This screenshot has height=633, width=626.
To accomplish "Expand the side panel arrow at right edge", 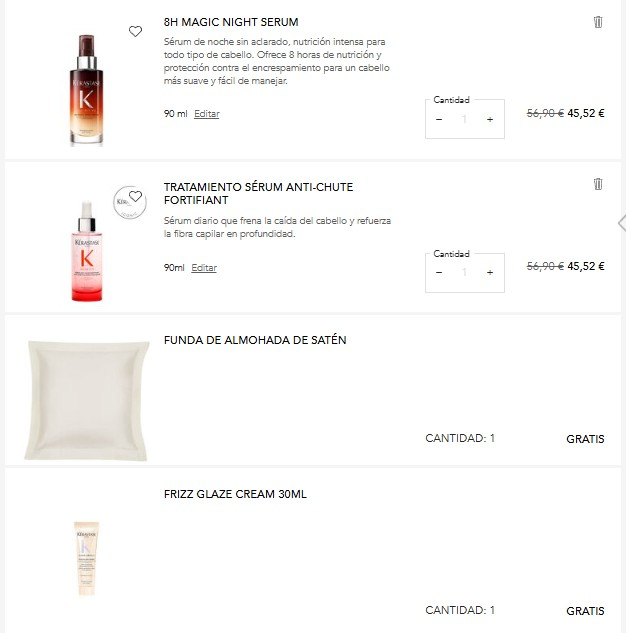I will click(621, 222).
